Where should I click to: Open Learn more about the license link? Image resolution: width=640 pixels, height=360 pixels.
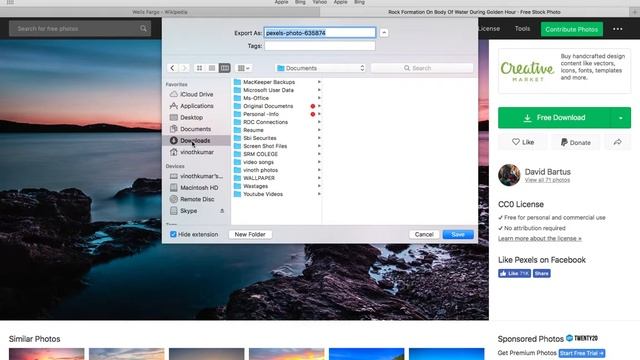pyautogui.click(x=540, y=238)
